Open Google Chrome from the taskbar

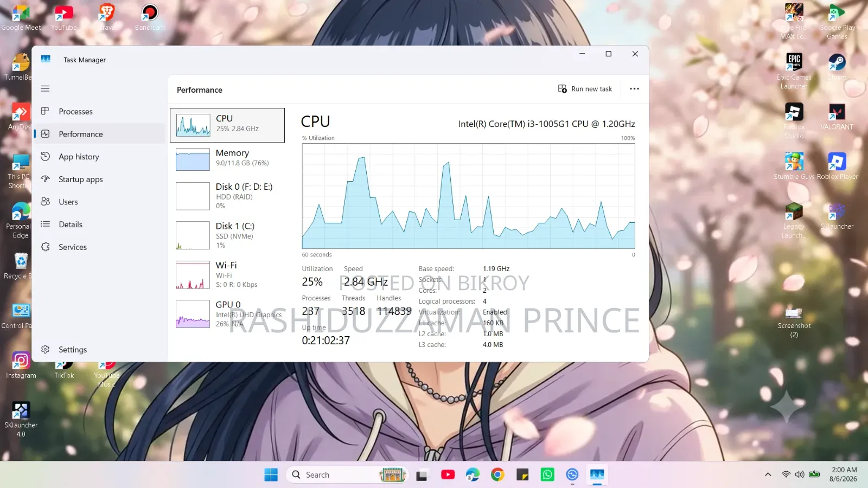coord(497,475)
